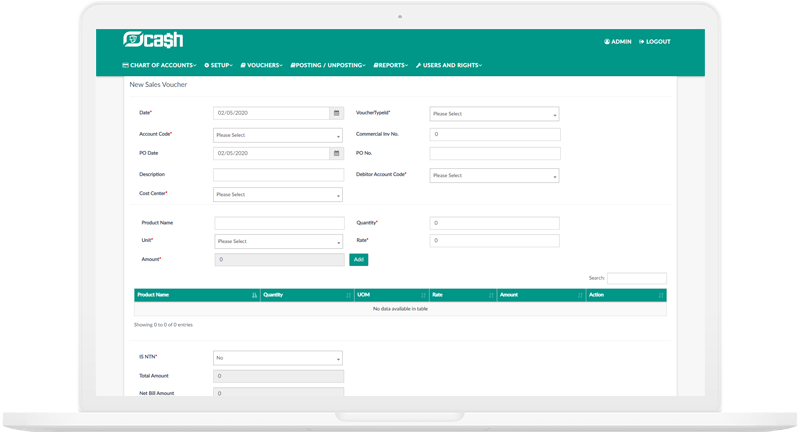The height and width of the screenshot is (432, 800).
Task: Click 'No data available in table' row
Action: [401, 309]
